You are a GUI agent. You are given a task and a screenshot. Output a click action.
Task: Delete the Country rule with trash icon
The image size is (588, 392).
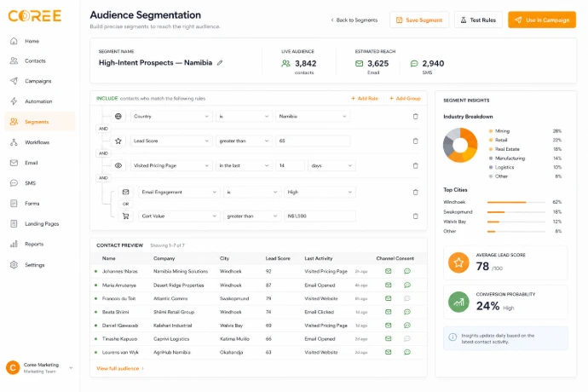tap(415, 116)
